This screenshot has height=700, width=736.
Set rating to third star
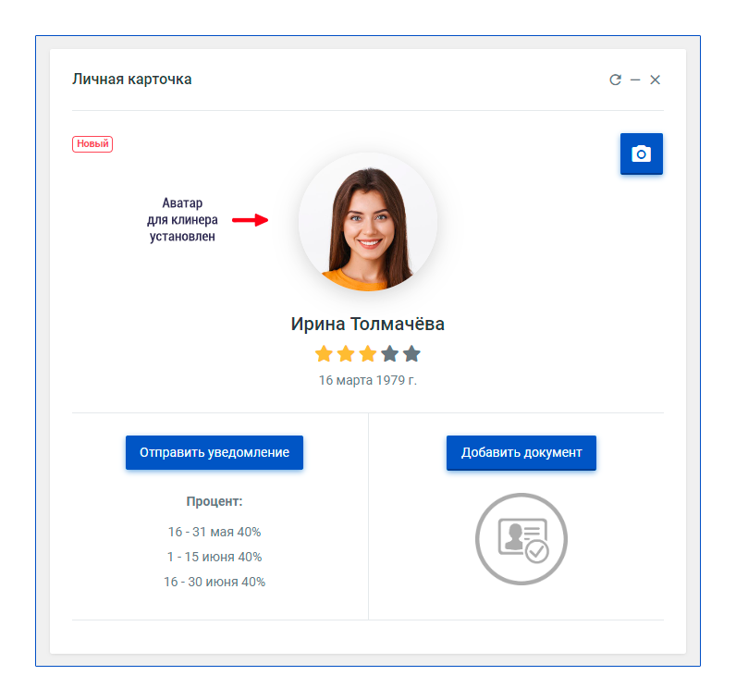pyautogui.click(x=368, y=353)
